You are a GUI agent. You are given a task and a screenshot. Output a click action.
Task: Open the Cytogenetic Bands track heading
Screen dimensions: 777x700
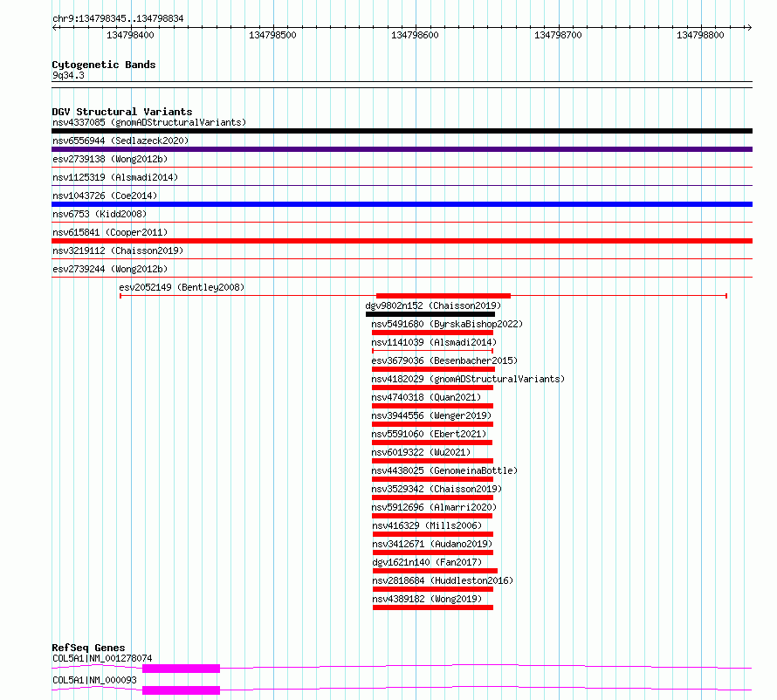click(x=104, y=65)
